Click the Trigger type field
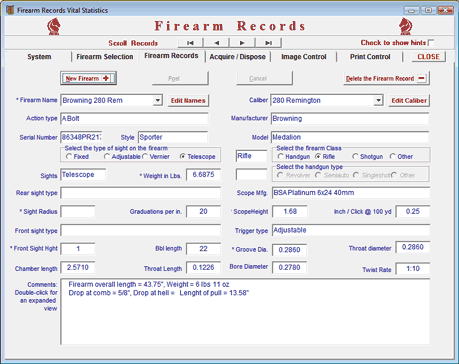The height and width of the screenshot is (364, 459). click(351, 230)
